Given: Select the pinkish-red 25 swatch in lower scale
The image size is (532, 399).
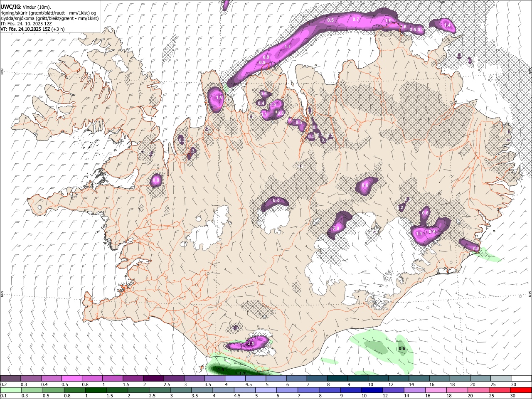Looking at the screenshot, I should pyautogui.click(x=499, y=390).
